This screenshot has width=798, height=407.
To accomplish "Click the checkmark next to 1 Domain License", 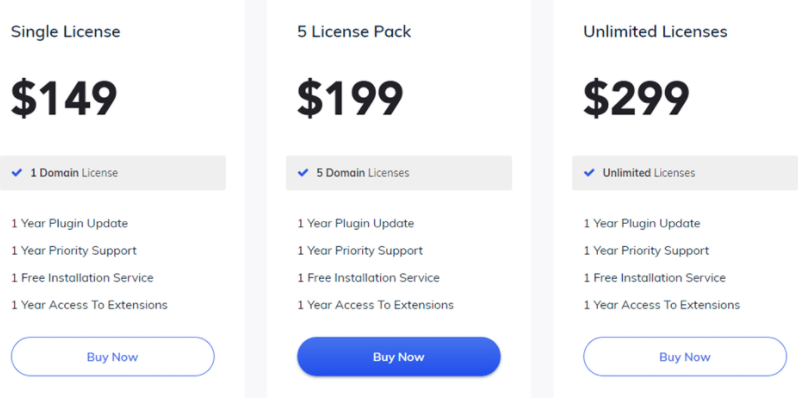I will (x=17, y=172).
